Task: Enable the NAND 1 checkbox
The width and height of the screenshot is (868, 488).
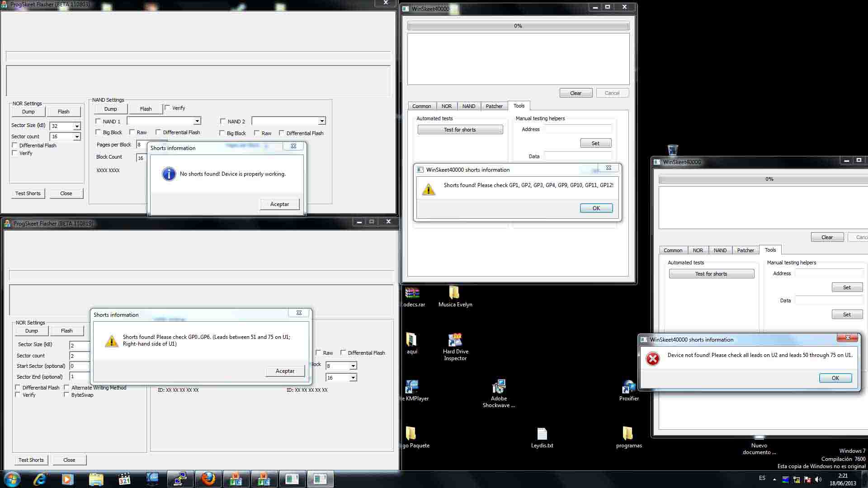Action: [99, 121]
